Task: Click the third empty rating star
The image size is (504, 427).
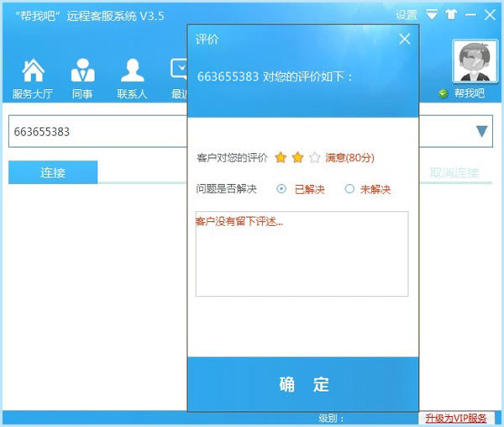Action: point(315,157)
